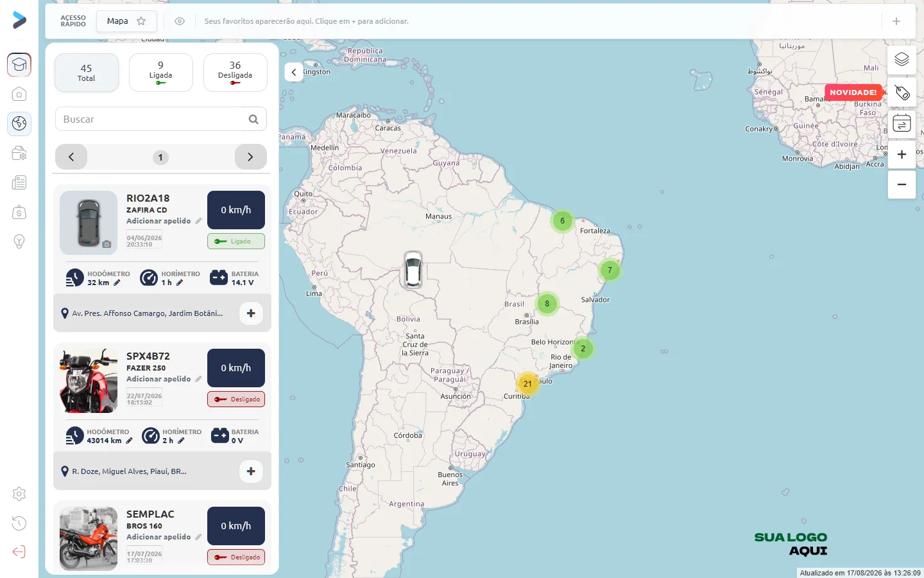Open the dollar finance icon in sidebar
The height and width of the screenshot is (578, 924).
pos(19,212)
